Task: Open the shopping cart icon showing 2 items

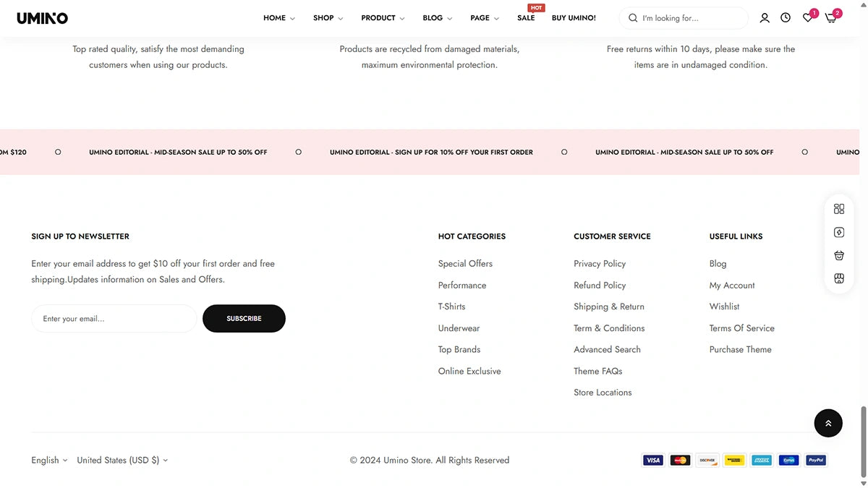Action: coord(830,17)
